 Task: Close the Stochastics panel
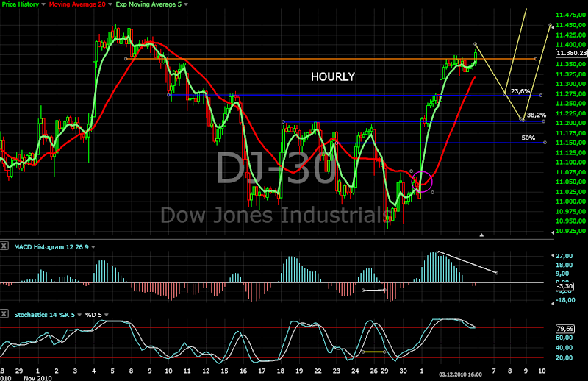[4, 313]
